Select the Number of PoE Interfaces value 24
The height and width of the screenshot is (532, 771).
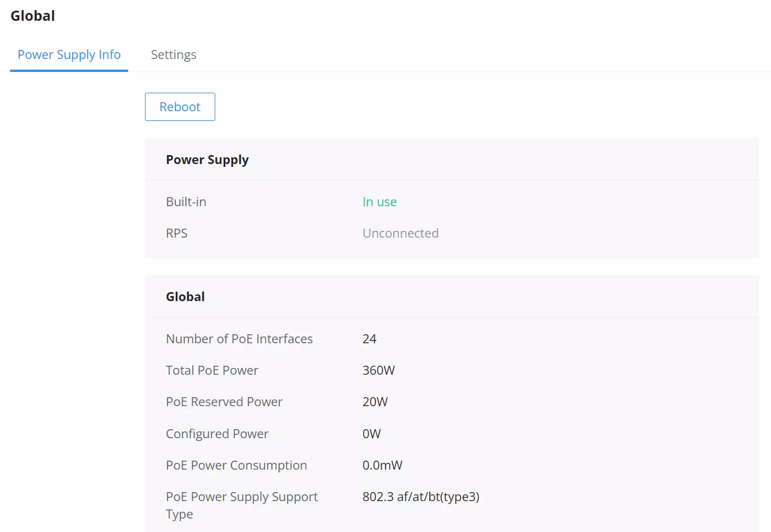(369, 339)
